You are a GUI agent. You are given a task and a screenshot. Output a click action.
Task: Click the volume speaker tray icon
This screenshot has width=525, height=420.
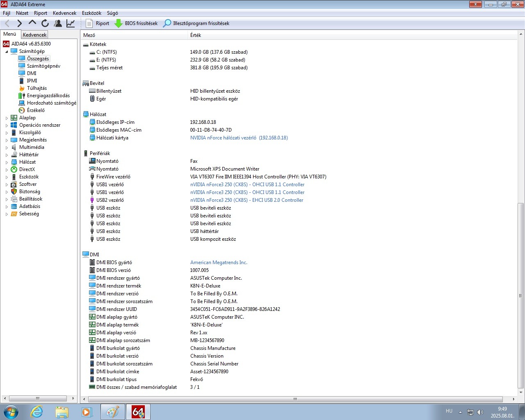(480, 412)
